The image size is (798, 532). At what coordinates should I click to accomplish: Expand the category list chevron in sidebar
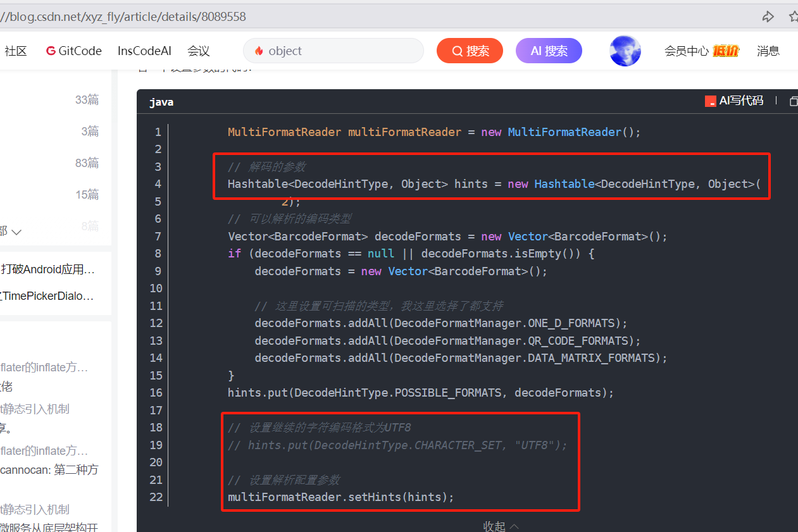(16, 232)
